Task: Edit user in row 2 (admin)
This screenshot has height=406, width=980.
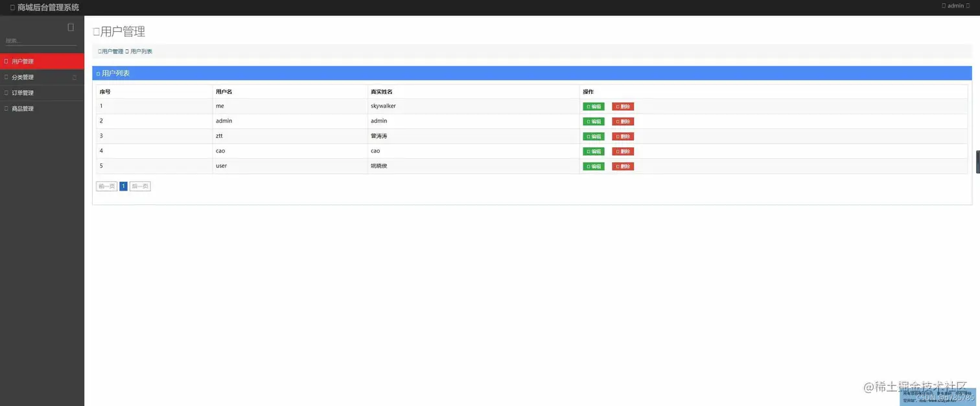Action: 594,121
